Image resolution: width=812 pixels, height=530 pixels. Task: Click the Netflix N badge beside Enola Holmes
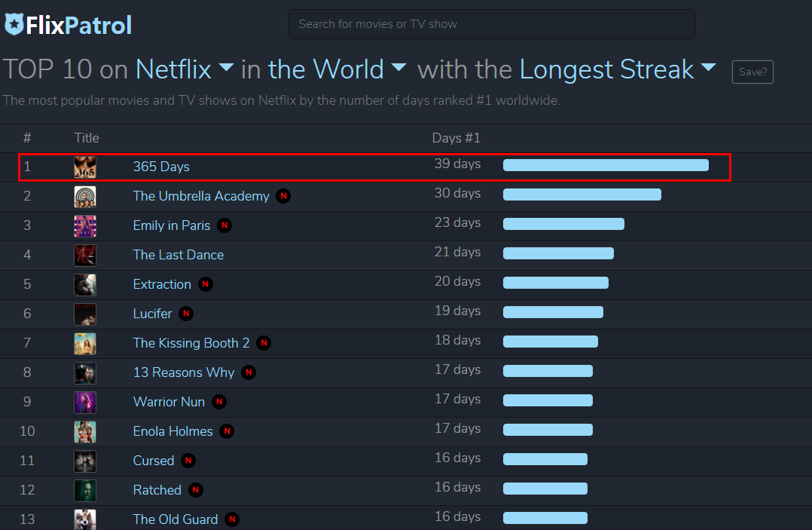point(227,431)
